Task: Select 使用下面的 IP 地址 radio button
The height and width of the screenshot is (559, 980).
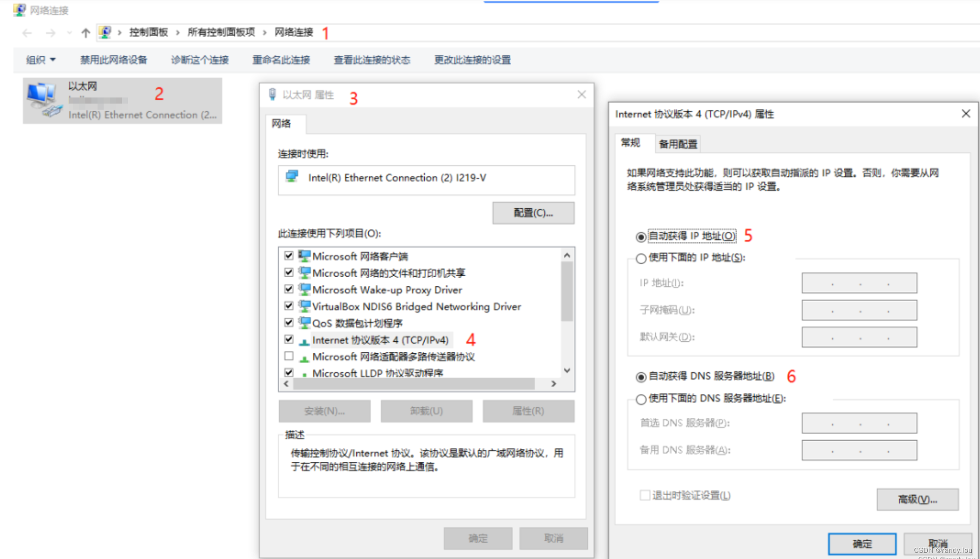Action: pyautogui.click(x=641, y=258)
